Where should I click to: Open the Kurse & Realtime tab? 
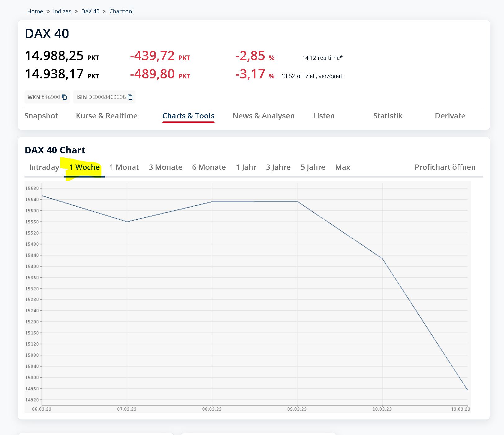(107, 116)
